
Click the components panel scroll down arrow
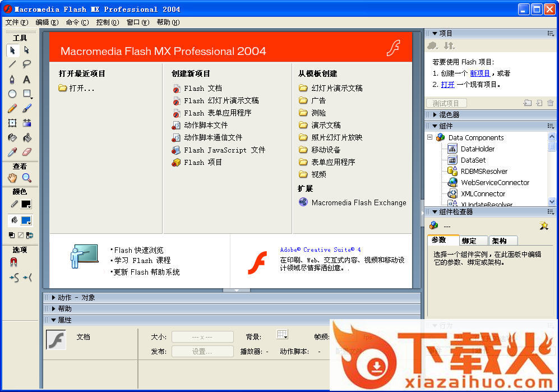(x=552, y=201)
